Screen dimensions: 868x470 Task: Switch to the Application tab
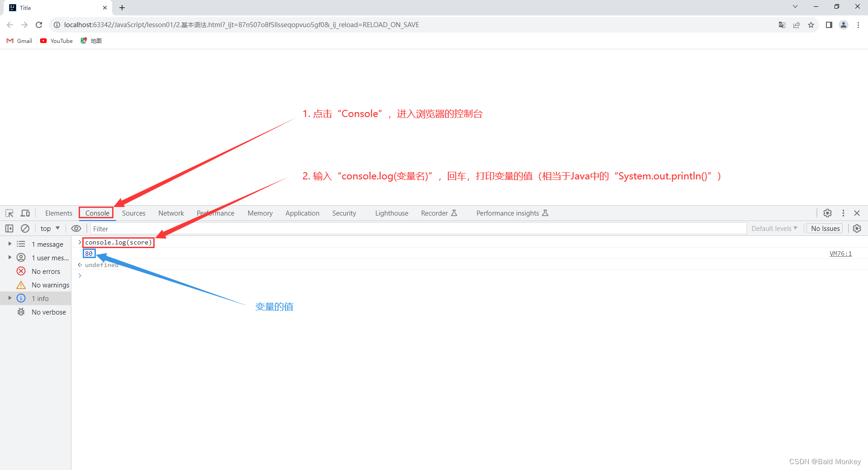click(302, 213)
